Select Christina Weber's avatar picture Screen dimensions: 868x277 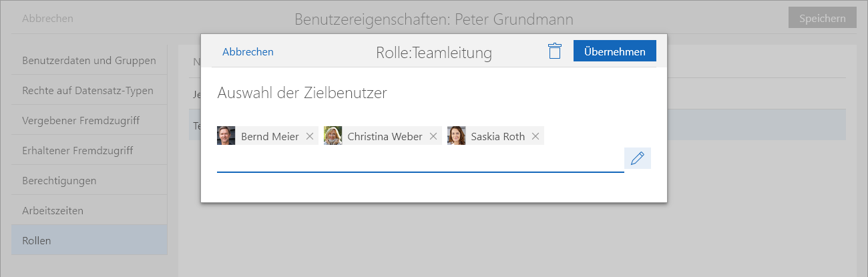pyautogui.click(x=333, y=136)
